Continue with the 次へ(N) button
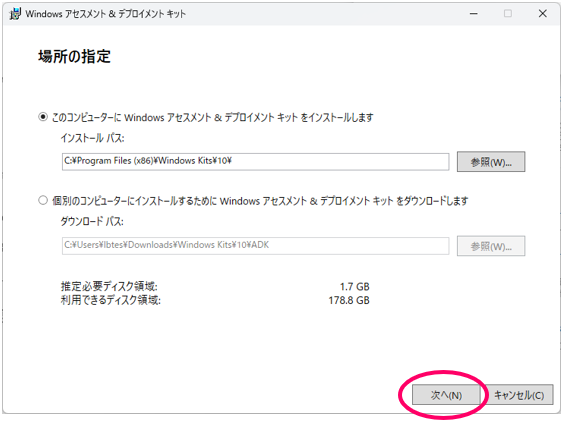Image resolution: width=564 pixels, height=425 pixels. pos(446,395)
